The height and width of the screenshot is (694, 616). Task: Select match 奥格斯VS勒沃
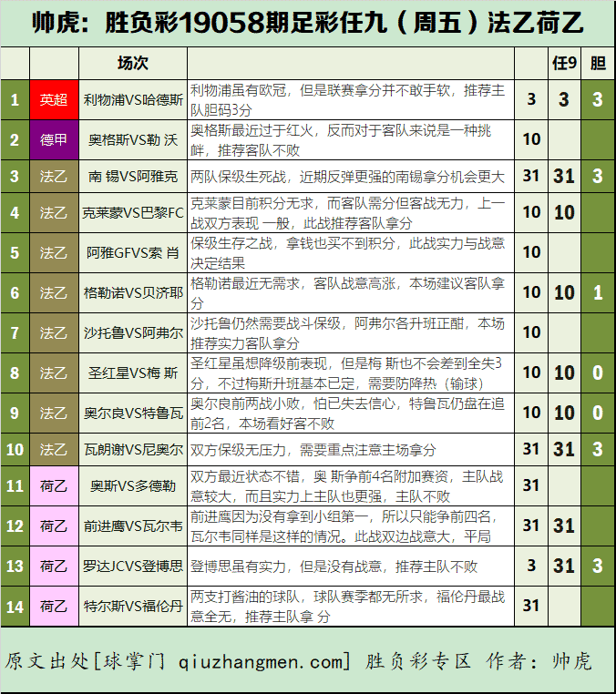click(x=133, y=140)
